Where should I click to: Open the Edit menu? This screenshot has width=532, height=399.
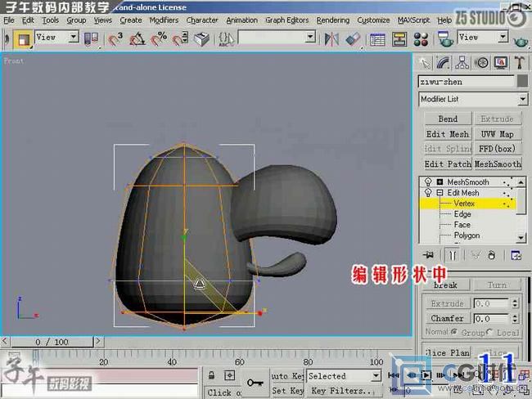(x=28, y=20)
